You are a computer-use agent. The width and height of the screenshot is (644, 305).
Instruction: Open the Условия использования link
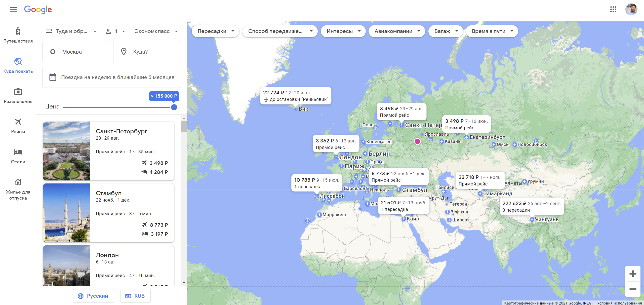click(619, 303)
